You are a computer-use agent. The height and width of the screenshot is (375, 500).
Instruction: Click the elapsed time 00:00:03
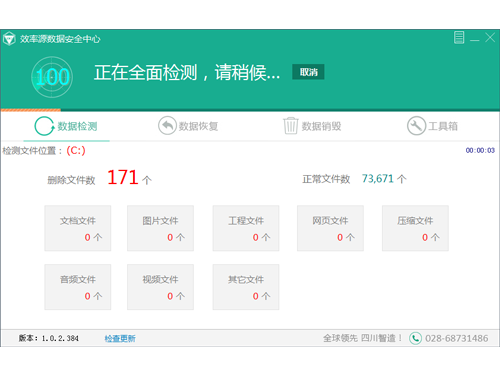480,150
